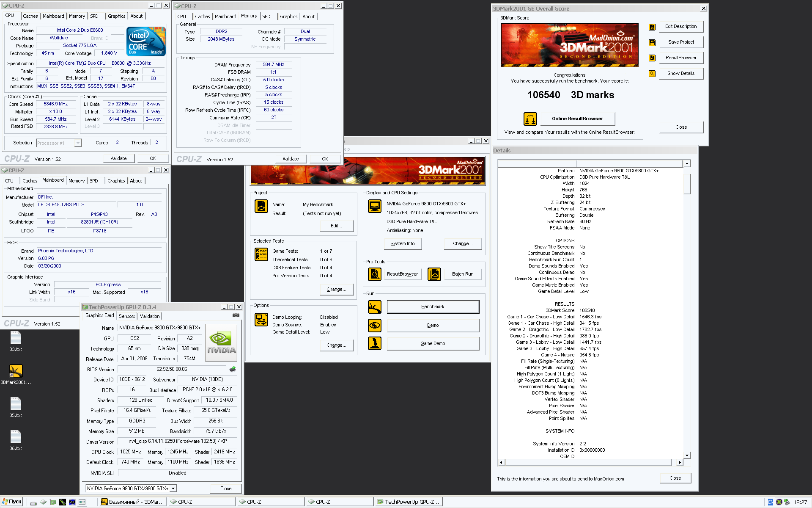Click Online ResultBrowser button
812x508 pixels.
coord(577,119)
